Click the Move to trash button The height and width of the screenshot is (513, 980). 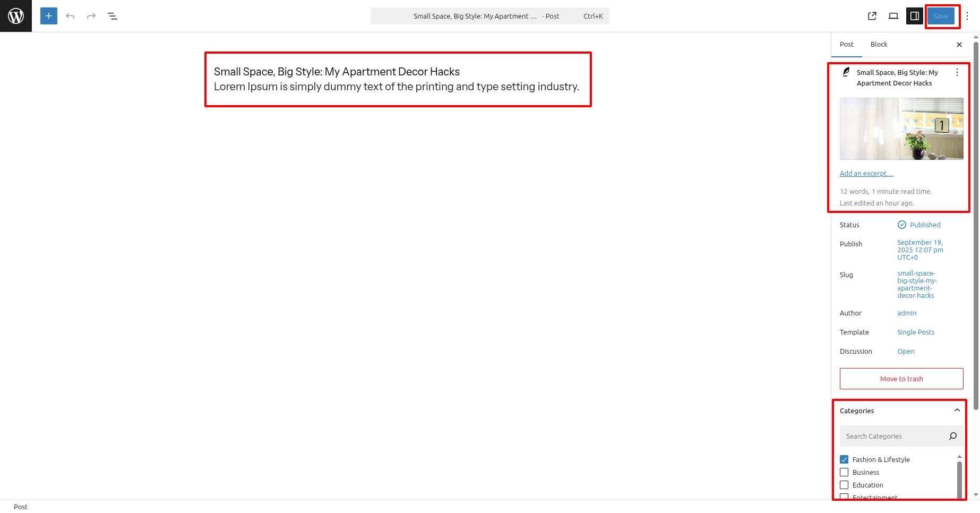point(901,379)
